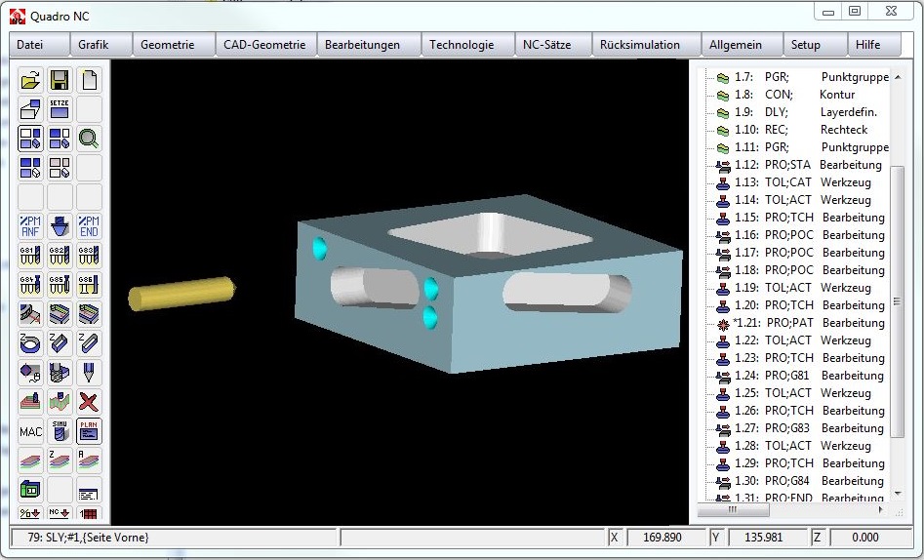
Task: Create a new document via blank page icon
Action: [89, 80]
